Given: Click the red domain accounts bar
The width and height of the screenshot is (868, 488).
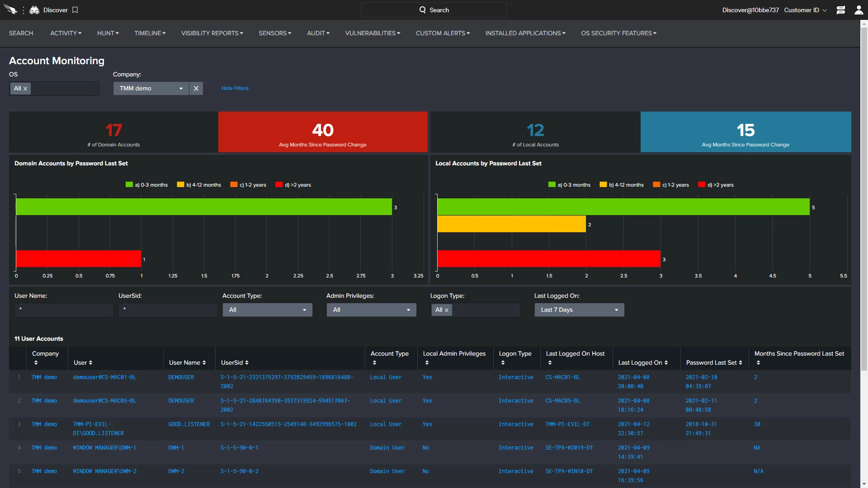Looking at the screenshot, I should (x=79, y=259).
